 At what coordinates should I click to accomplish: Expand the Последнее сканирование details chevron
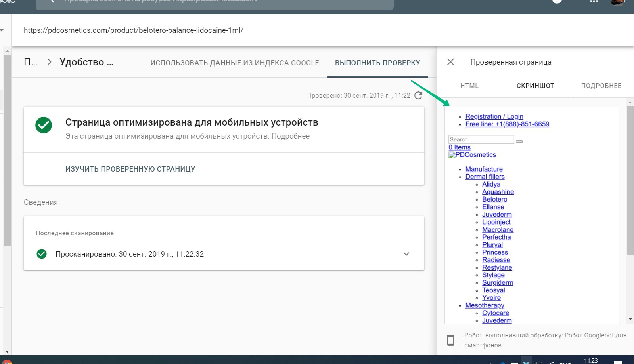(406, 254)
